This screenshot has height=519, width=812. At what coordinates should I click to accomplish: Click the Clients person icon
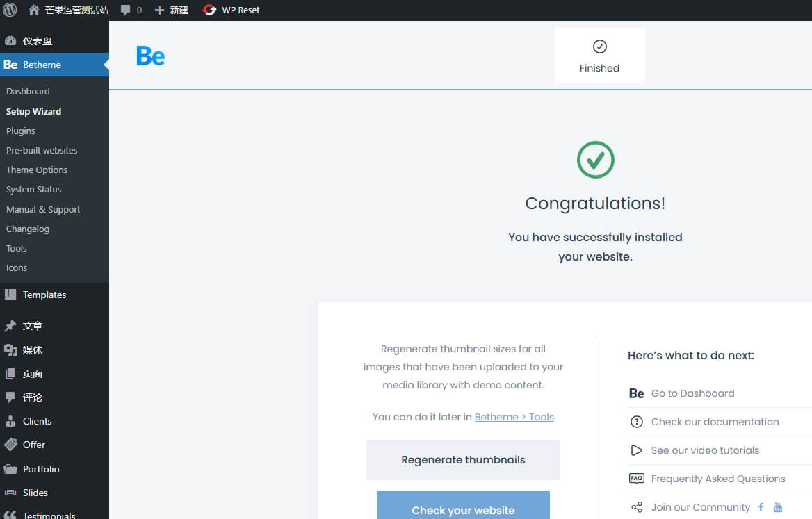tap(10, 420)
